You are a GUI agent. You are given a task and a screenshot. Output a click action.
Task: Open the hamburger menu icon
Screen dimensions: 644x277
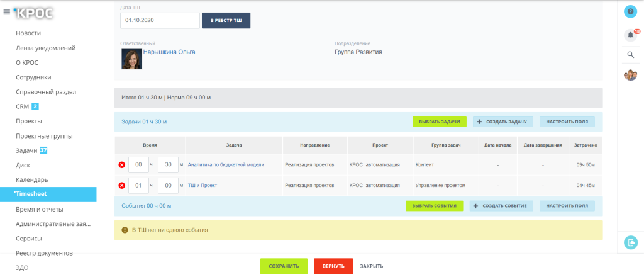pyautogui.click(x=6, y=12)
